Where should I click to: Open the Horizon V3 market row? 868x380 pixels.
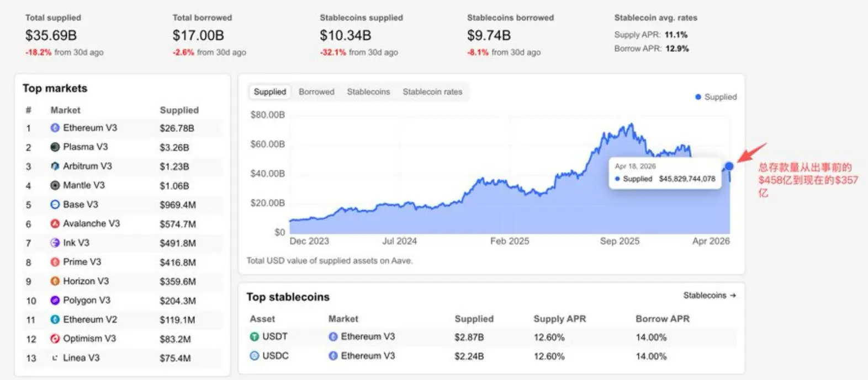click(86, 281)
